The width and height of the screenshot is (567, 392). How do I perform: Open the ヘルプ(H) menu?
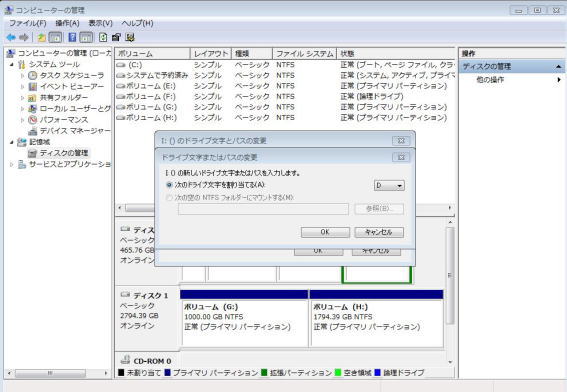pos(137,24)
